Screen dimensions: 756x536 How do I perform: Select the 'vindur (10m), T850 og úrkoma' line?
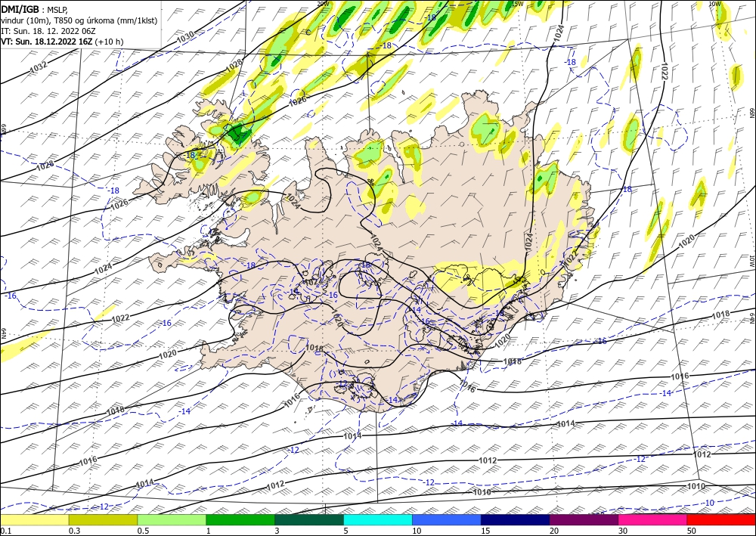click(79, 20)
